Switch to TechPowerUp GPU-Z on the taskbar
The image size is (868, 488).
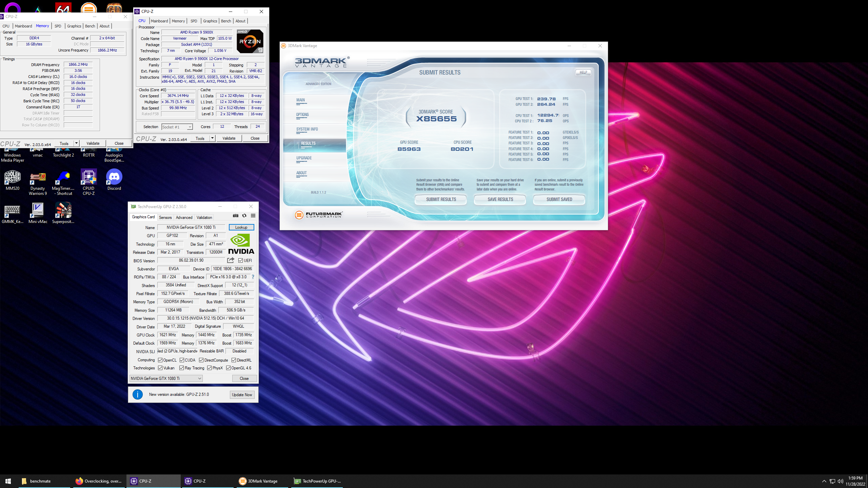(x=317, y=481)
